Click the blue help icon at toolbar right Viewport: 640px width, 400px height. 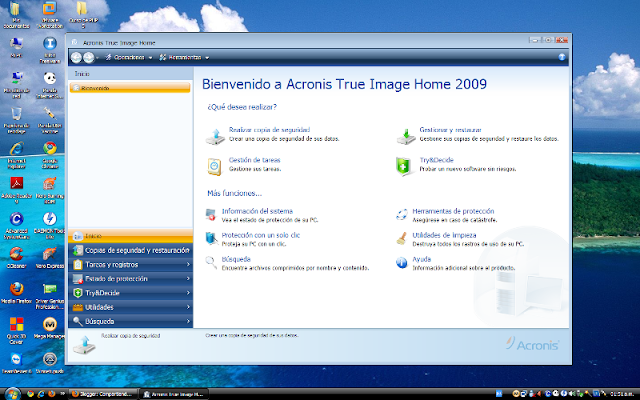(562, 57)
